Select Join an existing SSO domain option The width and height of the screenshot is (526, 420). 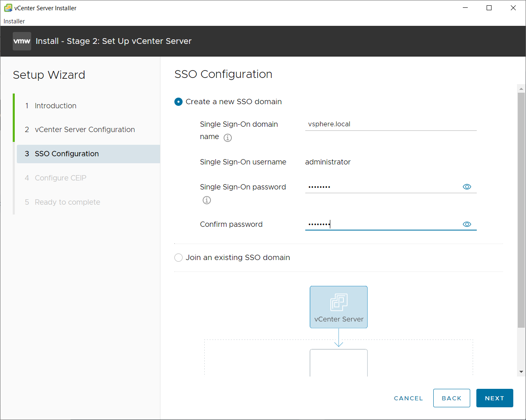178,258
